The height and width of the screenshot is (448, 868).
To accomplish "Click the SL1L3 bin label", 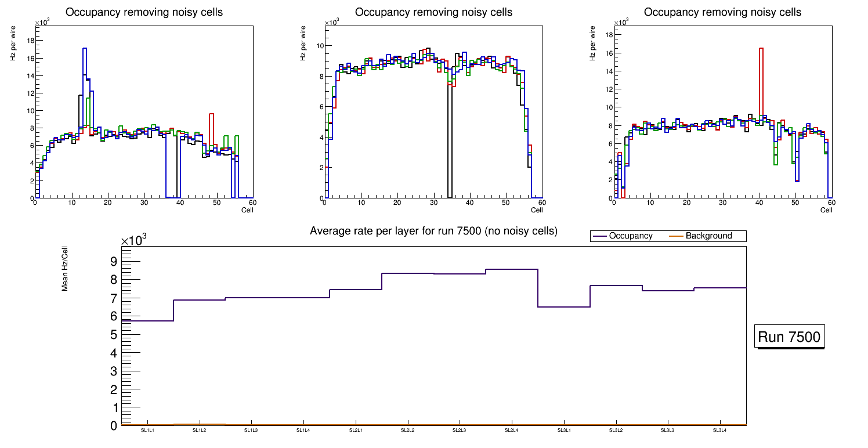I will tap(251, 430).
